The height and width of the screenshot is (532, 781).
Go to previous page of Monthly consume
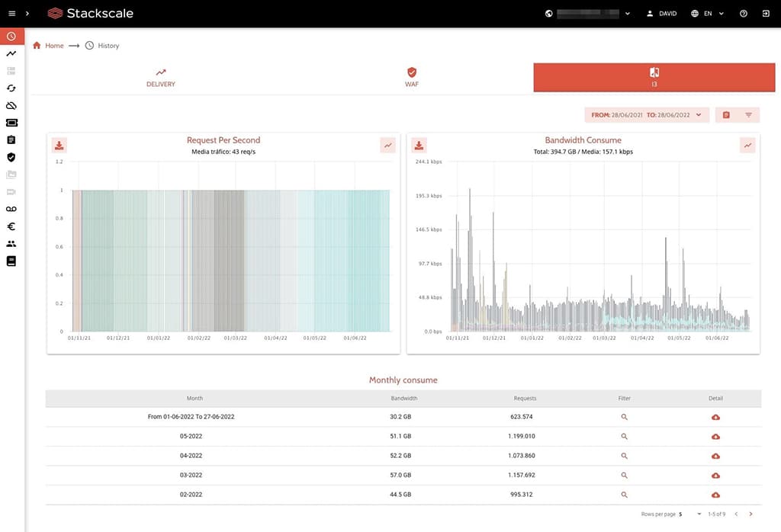click(736, 514)
